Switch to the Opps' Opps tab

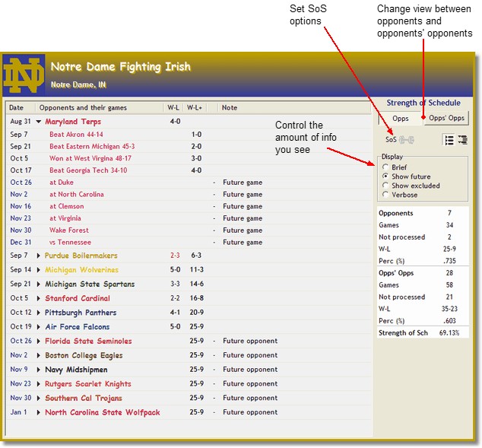pos(446,118)
